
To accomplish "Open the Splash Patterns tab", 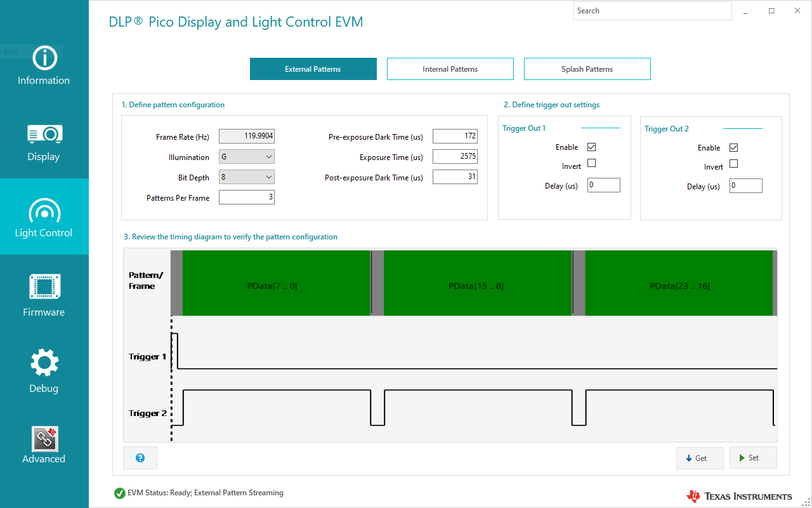I will (x=587, y=69).
